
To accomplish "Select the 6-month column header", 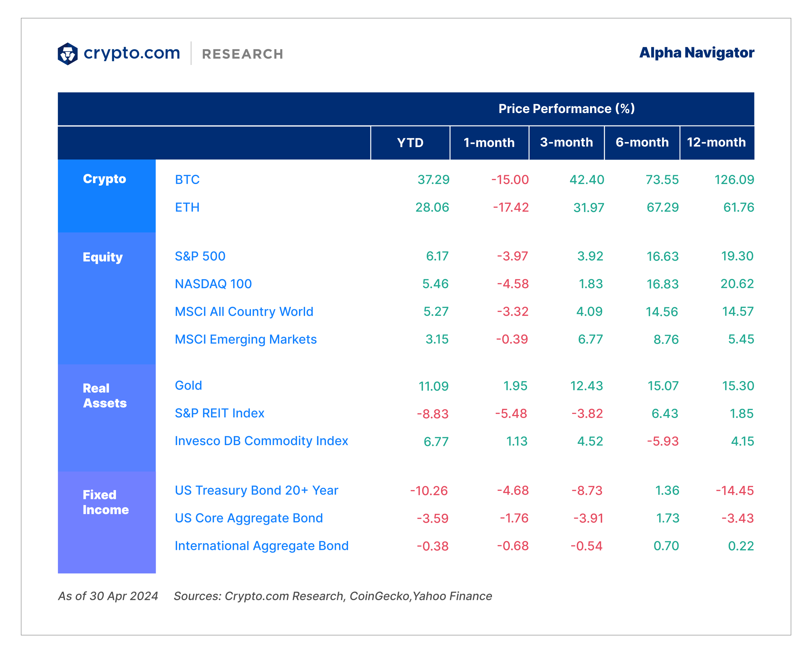I will (642, 143).
